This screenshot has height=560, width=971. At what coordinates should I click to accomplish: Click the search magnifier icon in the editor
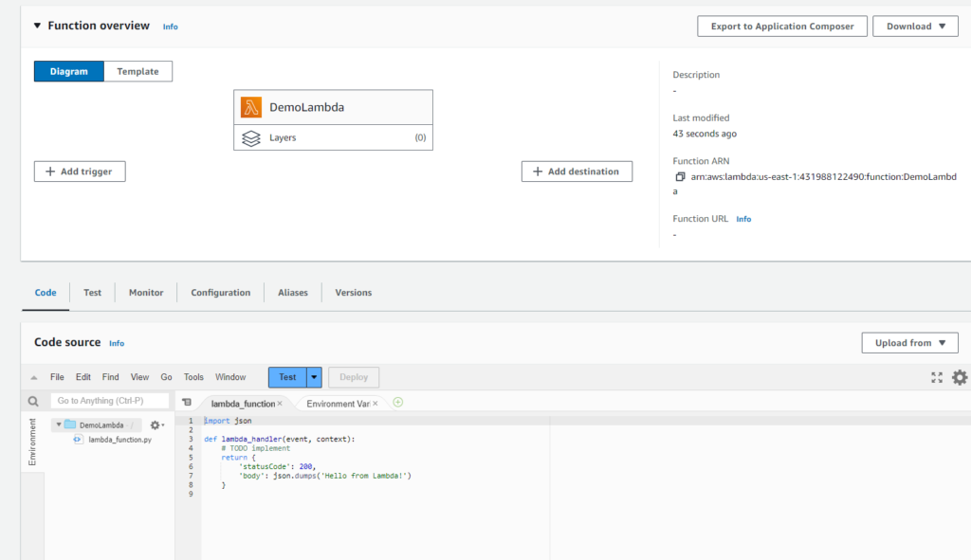tap(33, 402)
